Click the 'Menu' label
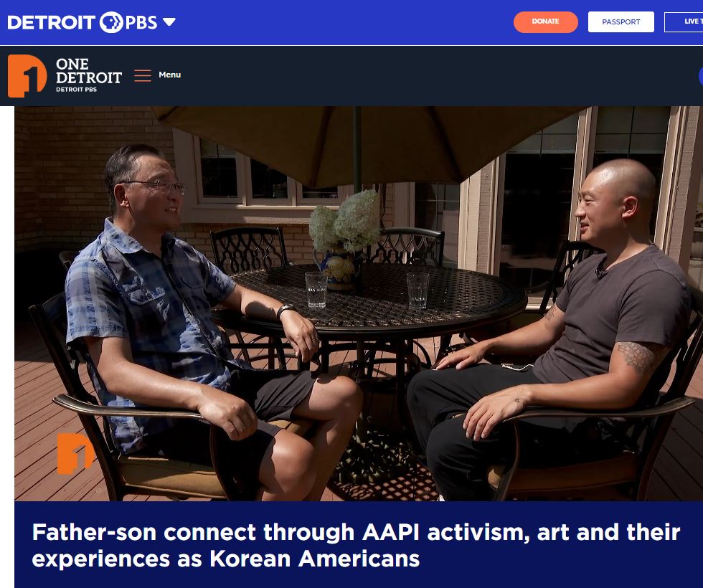The image size is (703, 588). [169, 75]
